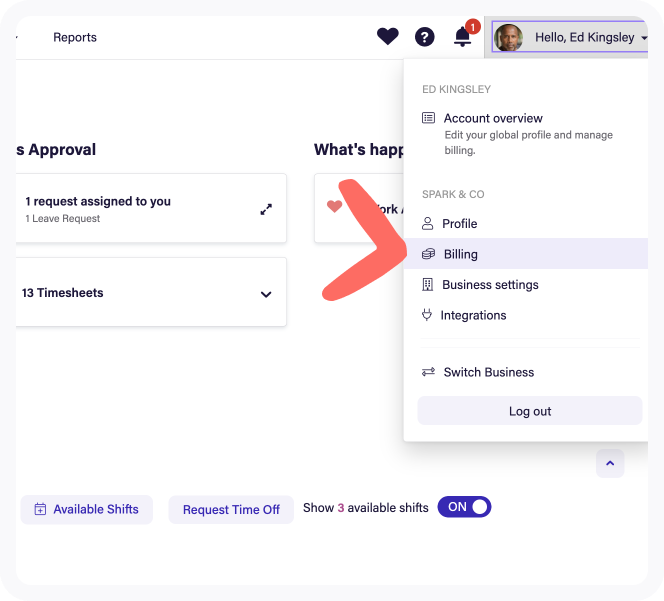Select Billing in Spark & Co menu
This screenshot has height=601, width=664.
tap(525, 254)
